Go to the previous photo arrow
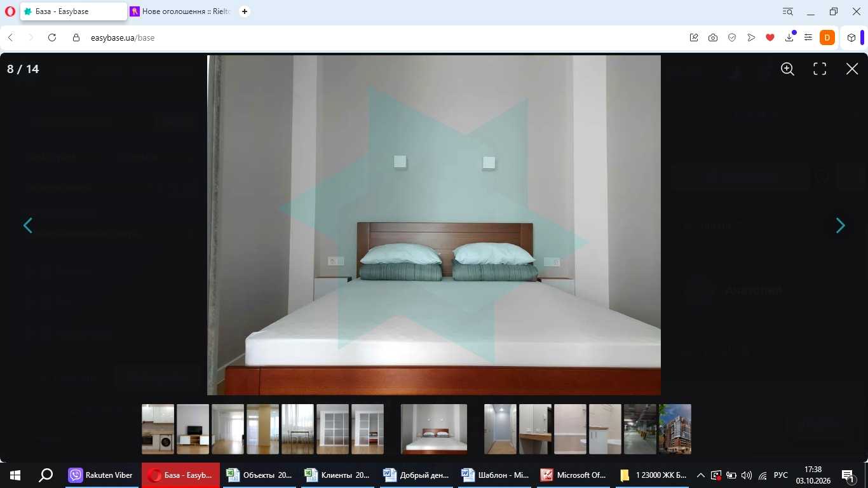The image size is (868, 488). 28,226
